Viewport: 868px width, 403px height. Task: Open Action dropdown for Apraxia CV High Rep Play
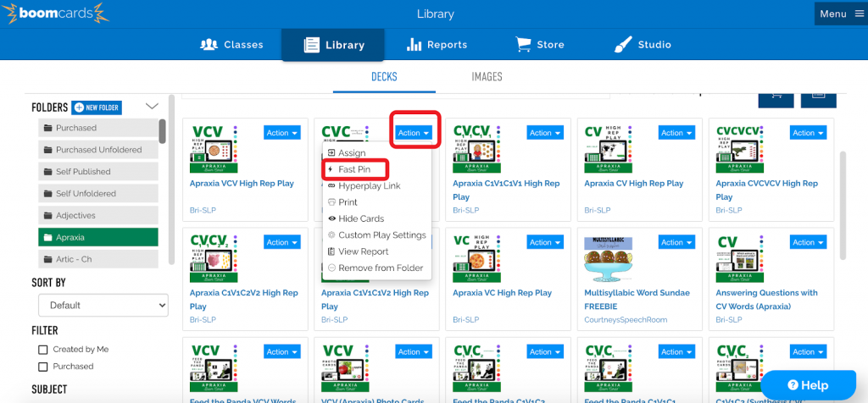[x=676, y=133]
